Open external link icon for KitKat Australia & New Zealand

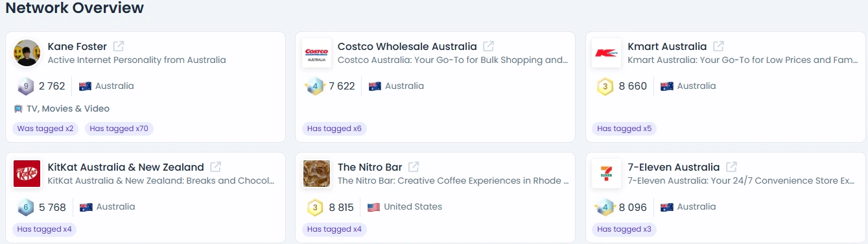[216, 167]
